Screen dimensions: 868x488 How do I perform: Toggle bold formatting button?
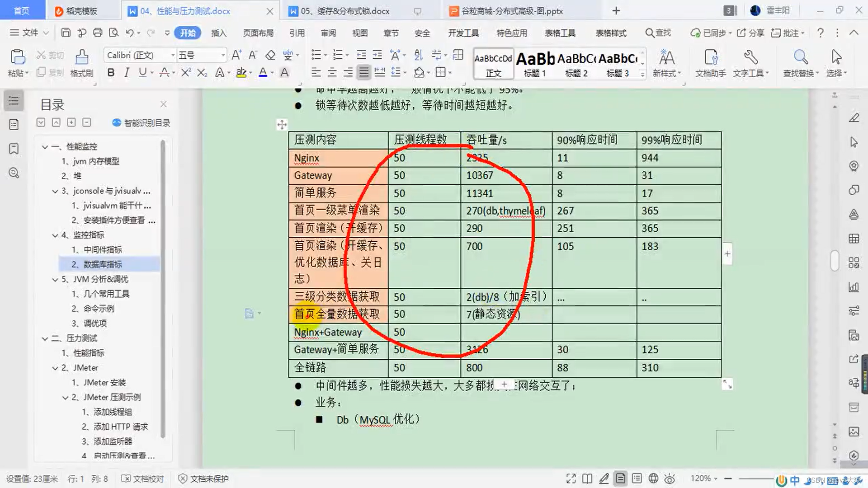pyautogui.click(x=111, y=72)
